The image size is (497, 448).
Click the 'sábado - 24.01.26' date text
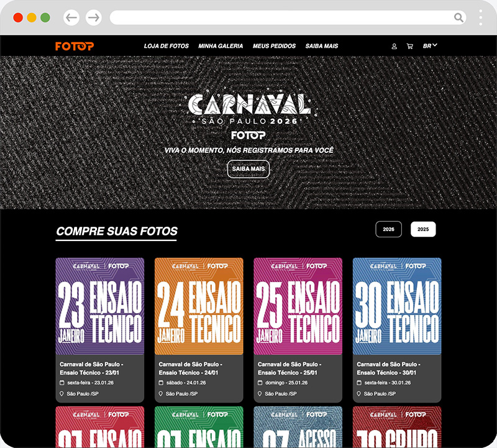[x=186, y=383]
